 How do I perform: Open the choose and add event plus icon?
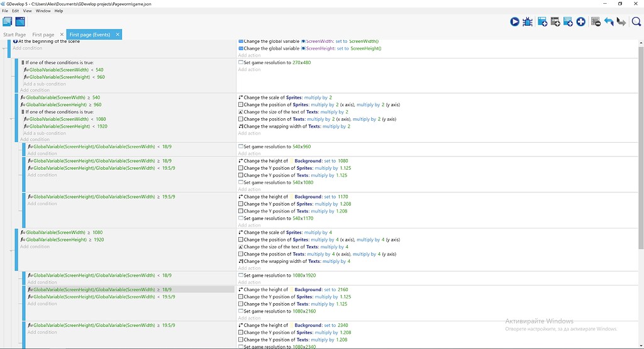coord(581,22)
